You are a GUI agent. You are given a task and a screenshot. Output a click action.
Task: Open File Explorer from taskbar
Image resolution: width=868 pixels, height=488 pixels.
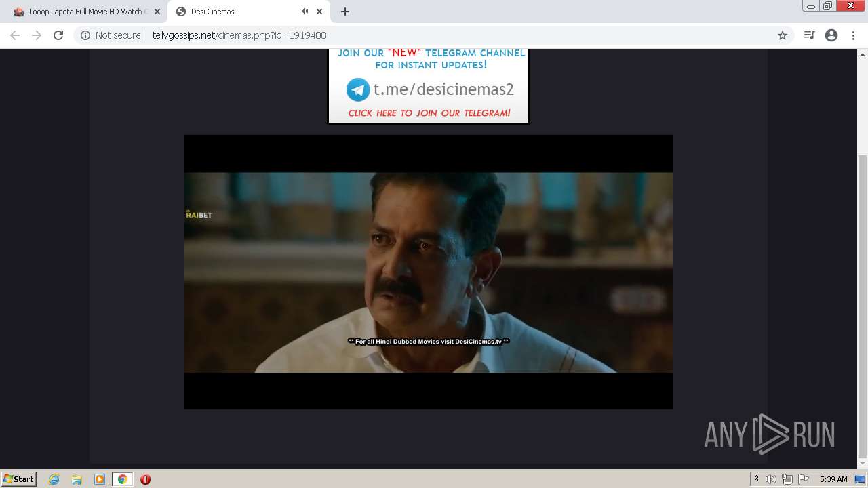(x=77, y=479)
